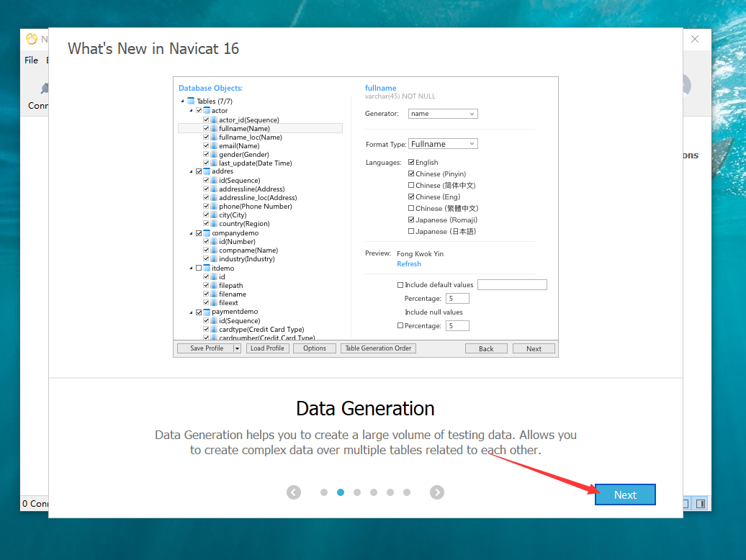Close the Navicat main window
This screenshot has width=746, height=560.
point(695,39)
